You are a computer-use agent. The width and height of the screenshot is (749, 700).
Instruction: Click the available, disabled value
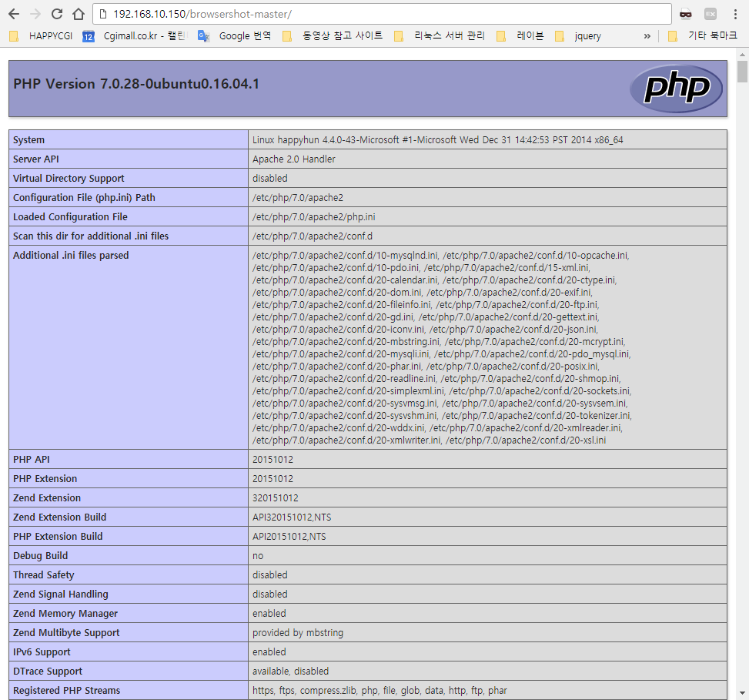(x=290, y=672)
